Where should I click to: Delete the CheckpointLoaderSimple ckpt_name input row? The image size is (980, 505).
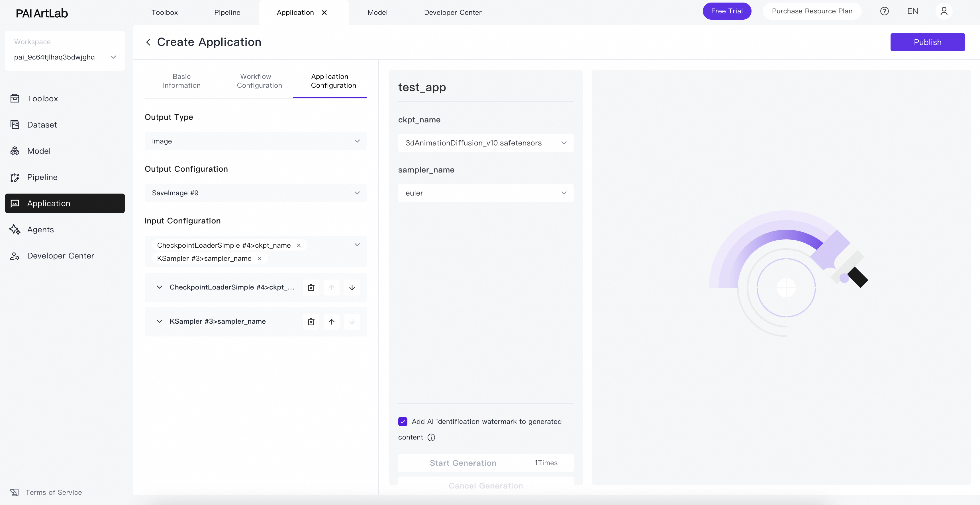pyautogui.click(x=311, y=288)
